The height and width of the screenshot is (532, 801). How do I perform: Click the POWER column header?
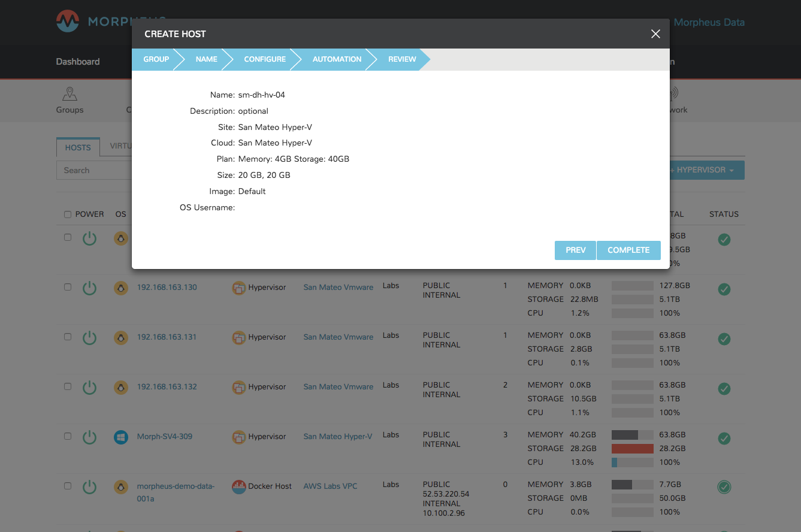point(89,214)
